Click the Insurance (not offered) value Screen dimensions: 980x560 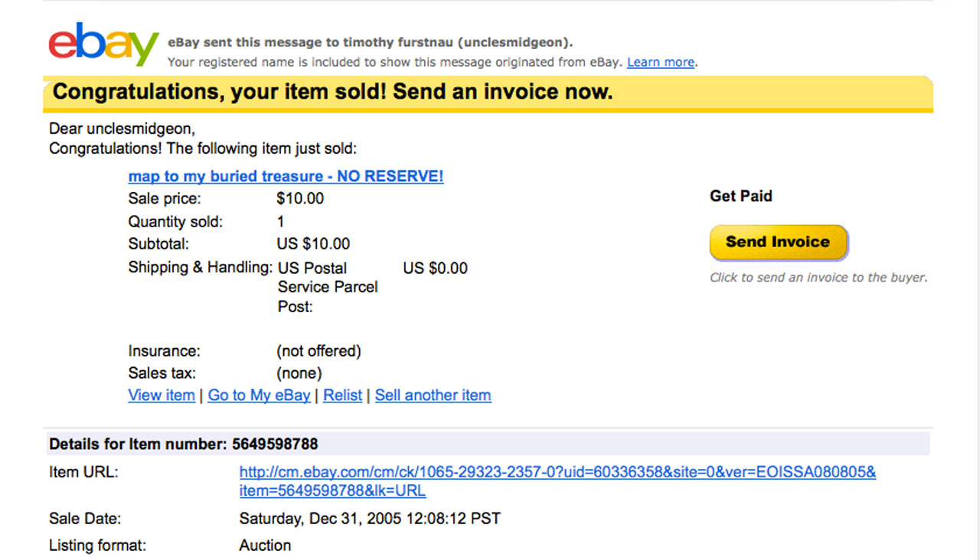click(318, 351)
